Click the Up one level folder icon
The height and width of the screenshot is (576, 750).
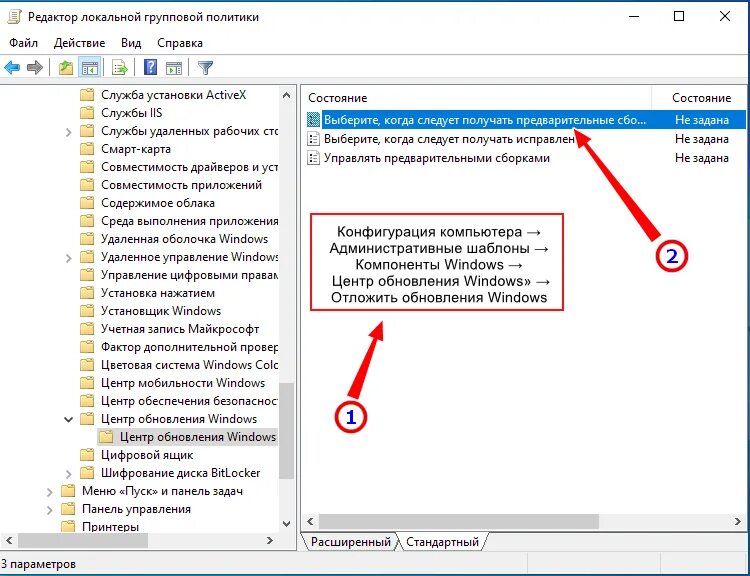pyautogui.click(x=66, y=67)
